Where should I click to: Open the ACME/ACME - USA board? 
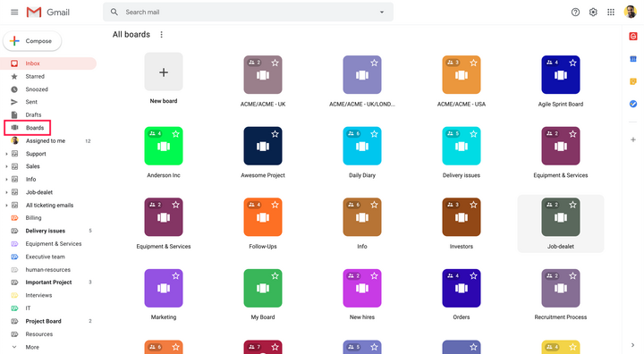(x=462, y=75)
